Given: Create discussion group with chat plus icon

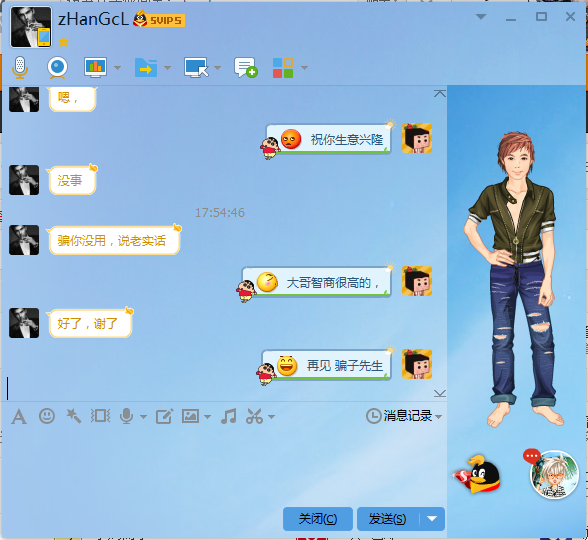Looking at the screenshot, I should (246, 68).
